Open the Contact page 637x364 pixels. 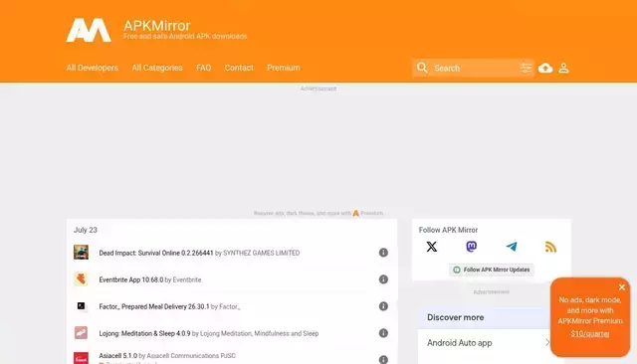tap(239, 68)
